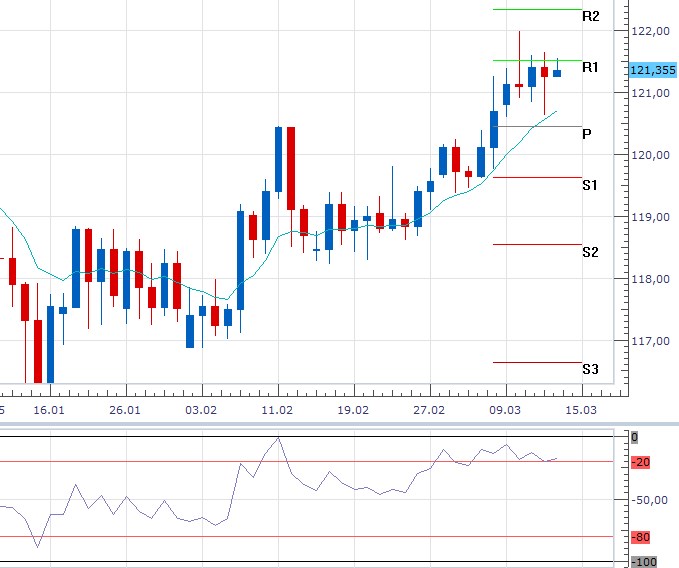Screen dimensions: 679x568
Task: Select the 16.01 date on time axis
Action: [x=49, y=410]
